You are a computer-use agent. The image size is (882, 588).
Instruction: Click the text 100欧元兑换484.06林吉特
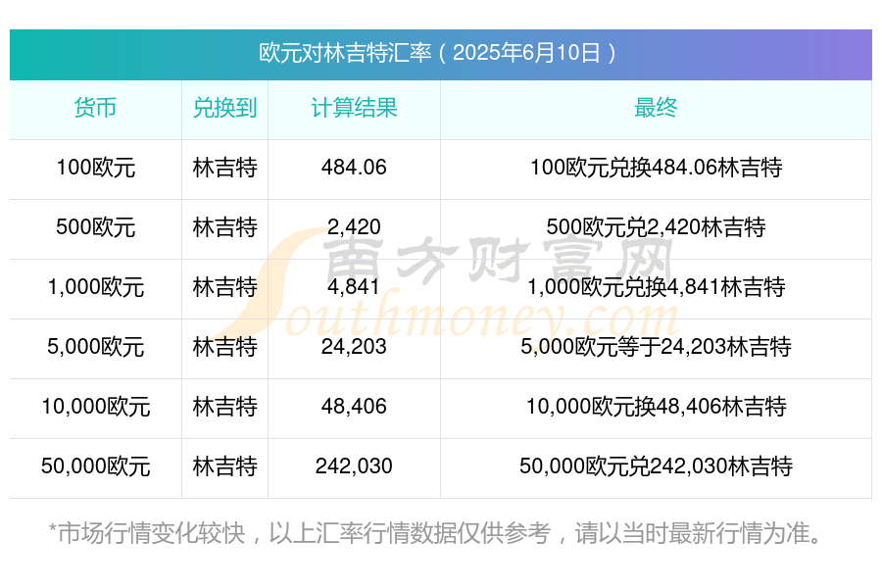pos(656,168)
